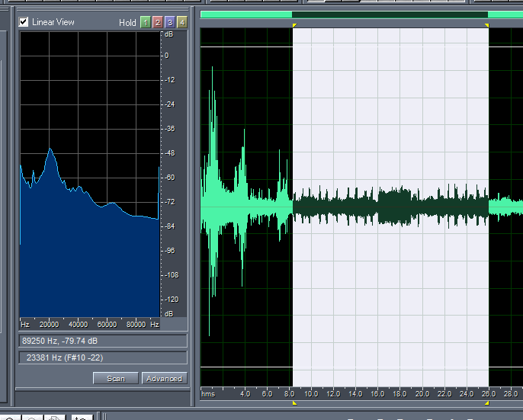Click the 80000 label on frequency axis
Screen dimensions: 523x420
tap(136, 324)
